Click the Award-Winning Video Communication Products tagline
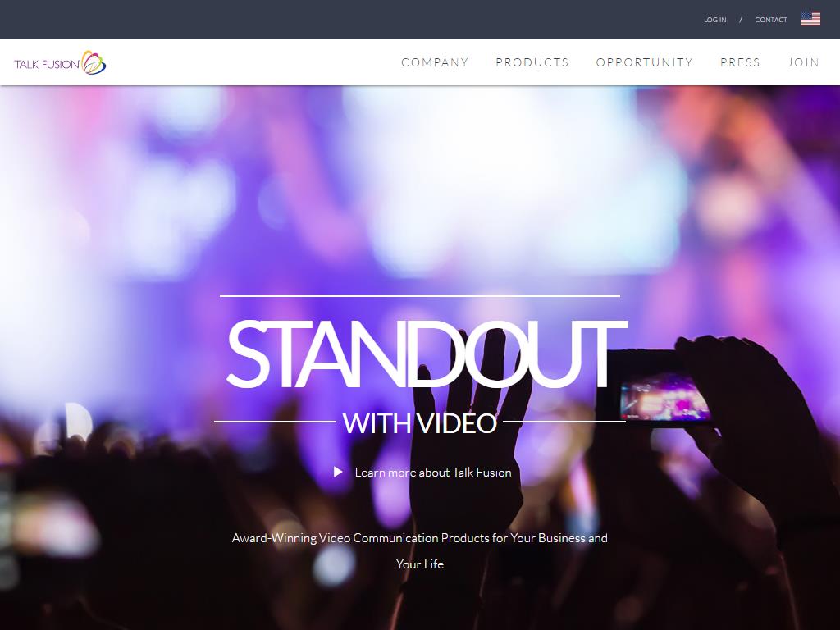 click(x=419, y=538)
